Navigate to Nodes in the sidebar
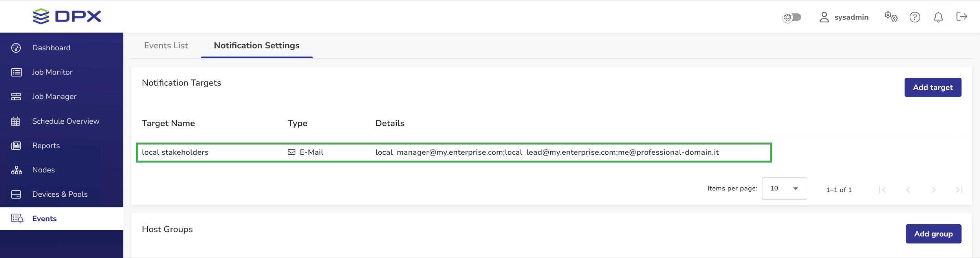 (43, 170)
